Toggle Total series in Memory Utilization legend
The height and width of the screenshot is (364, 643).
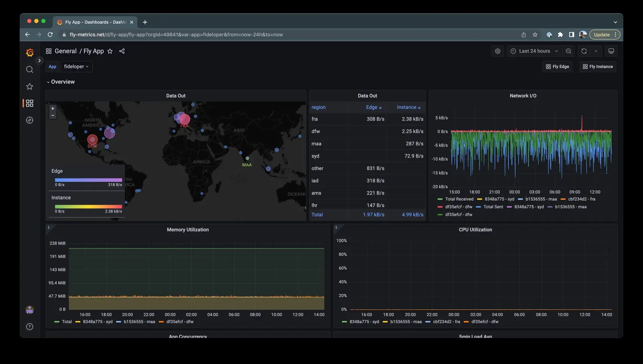[67, 322]
